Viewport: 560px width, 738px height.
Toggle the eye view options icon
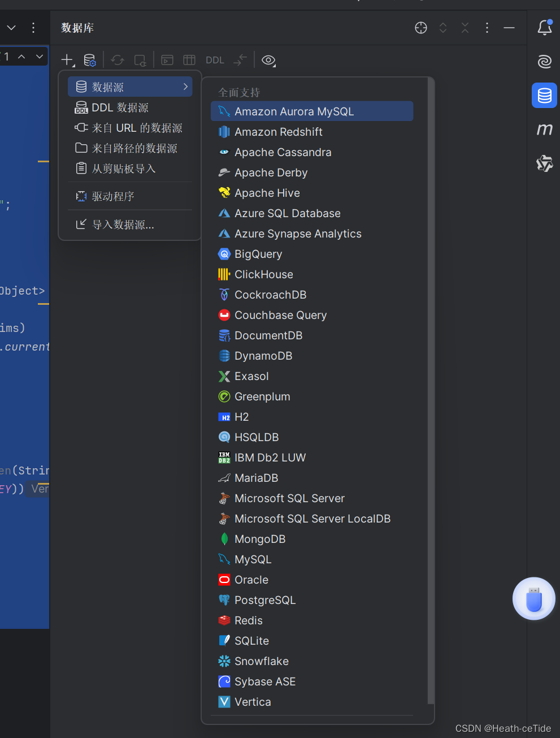pos(269,60)
